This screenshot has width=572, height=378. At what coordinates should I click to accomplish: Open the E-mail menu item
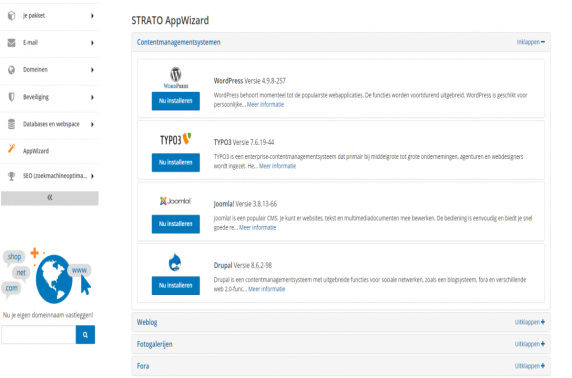pos(50,43)
